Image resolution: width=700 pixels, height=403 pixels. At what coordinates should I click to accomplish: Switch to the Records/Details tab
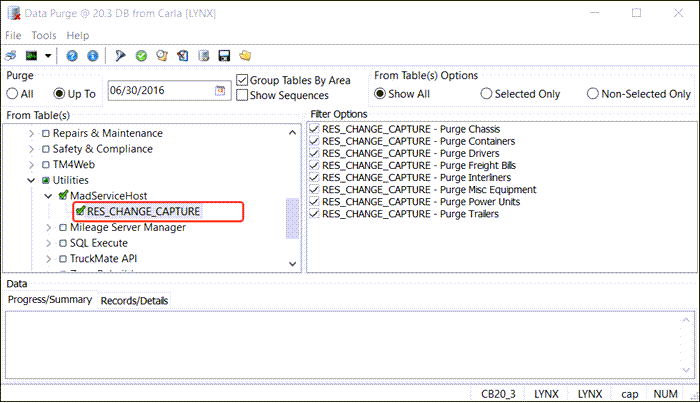coord(134,300)
